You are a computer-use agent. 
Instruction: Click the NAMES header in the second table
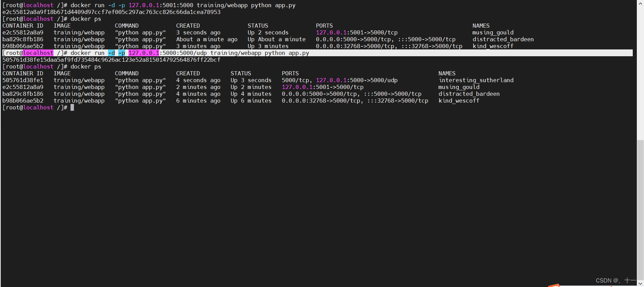click(447, 73)
